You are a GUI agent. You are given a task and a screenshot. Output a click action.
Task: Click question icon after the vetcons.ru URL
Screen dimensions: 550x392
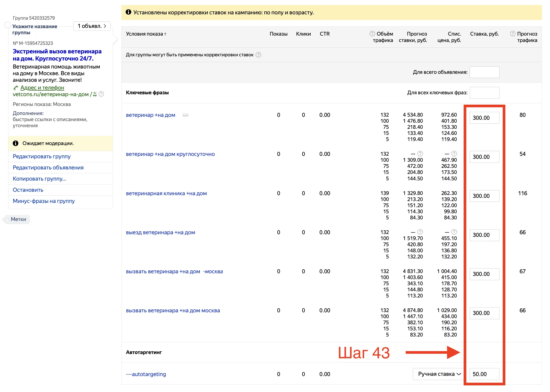[101, 94]
